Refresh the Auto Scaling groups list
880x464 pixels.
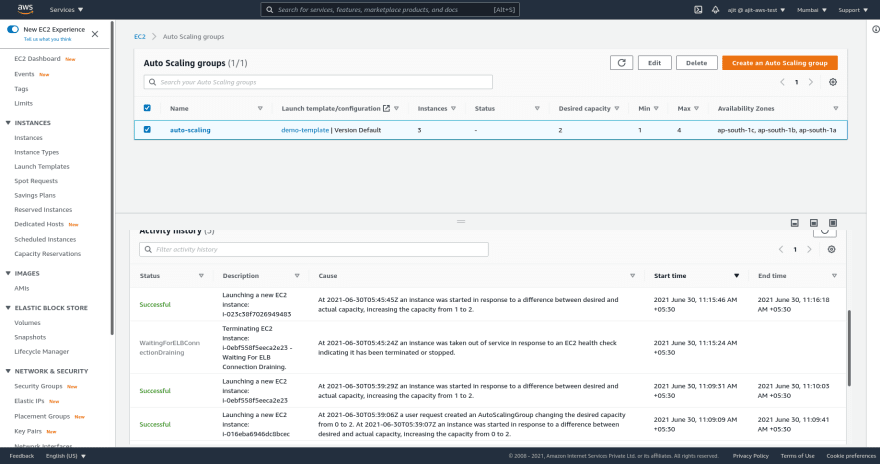621,63
